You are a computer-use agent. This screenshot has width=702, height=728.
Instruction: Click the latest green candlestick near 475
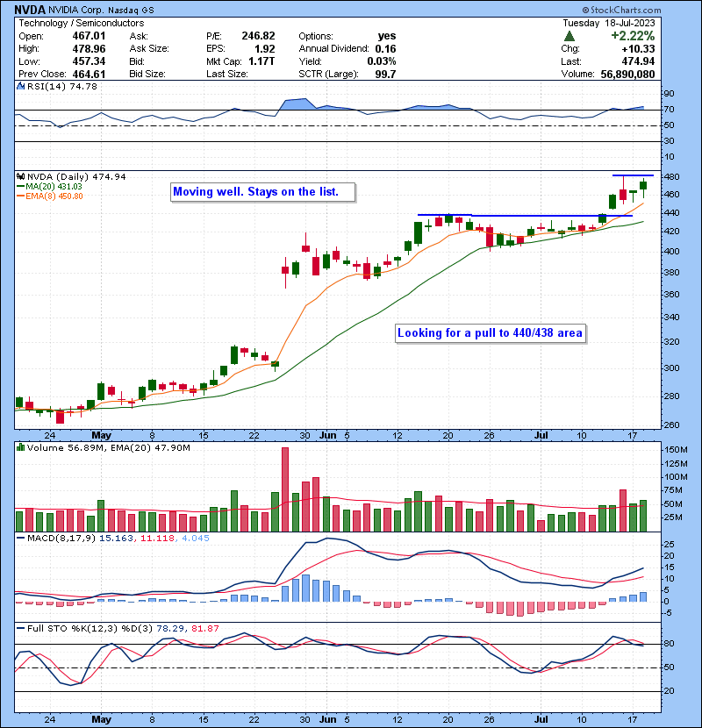[643, 186]
